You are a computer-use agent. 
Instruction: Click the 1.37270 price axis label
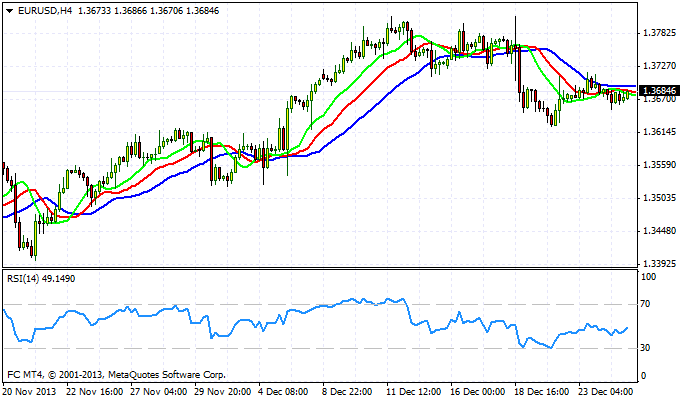click(x=660, y=66)
